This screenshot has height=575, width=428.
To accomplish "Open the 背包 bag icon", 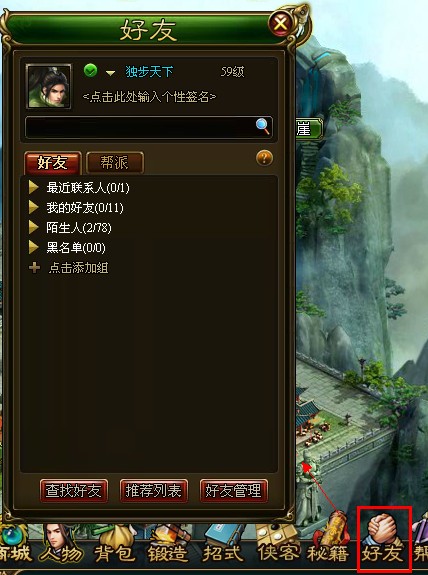I will click(114, 545).
